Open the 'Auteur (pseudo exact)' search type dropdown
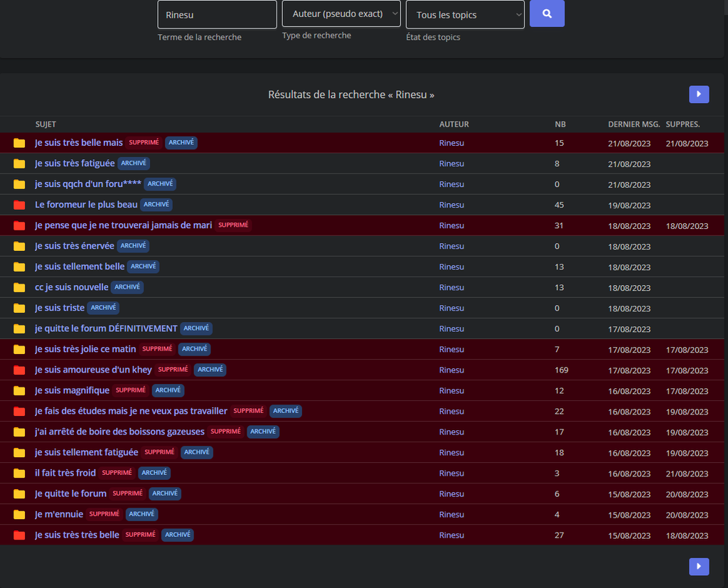Image resolution: width=728 pixels, height=588 pixels. (x=341, y=14)
